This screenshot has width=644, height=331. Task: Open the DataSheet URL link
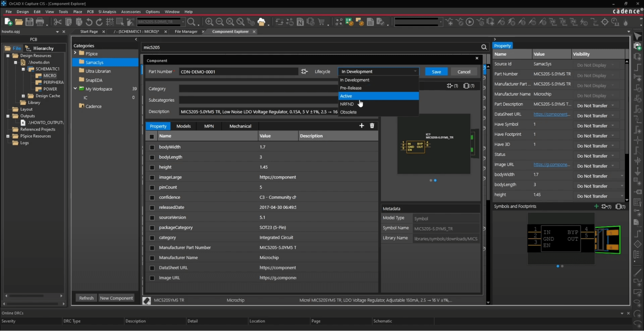tap(552, 114)
